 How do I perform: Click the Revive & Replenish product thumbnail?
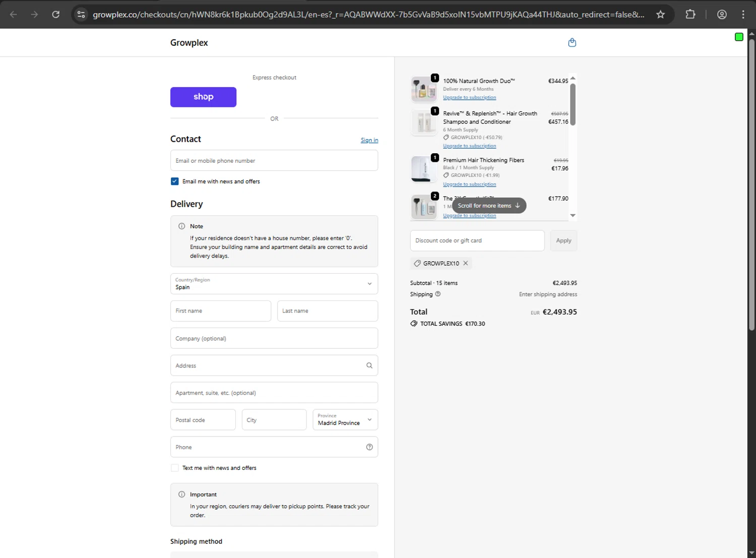click(x=424, y=122)
